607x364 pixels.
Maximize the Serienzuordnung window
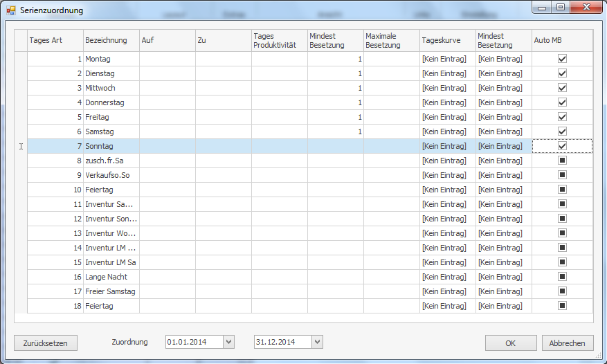560,8
